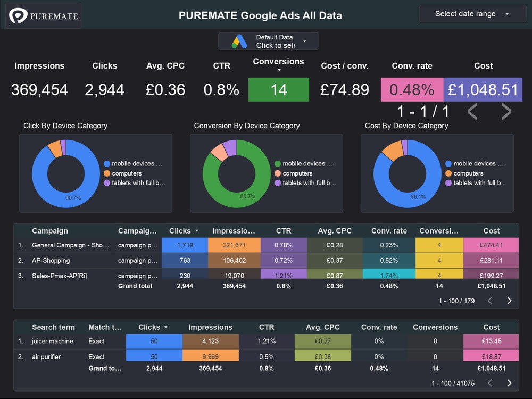This screenshot has width=532, height=399.
Task: Click the 85.7% slice of Conversion donut
Action: (x=247, y=196)
